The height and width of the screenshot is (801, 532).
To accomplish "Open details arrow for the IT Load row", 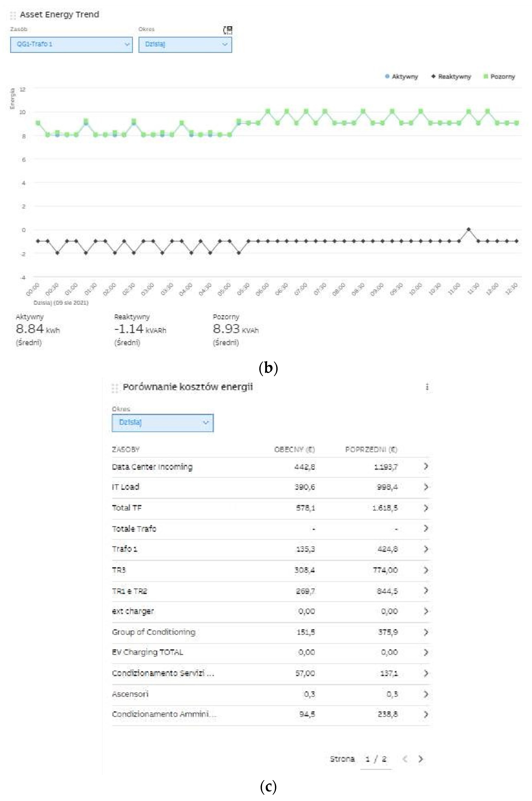I will (x=426, y=487).
